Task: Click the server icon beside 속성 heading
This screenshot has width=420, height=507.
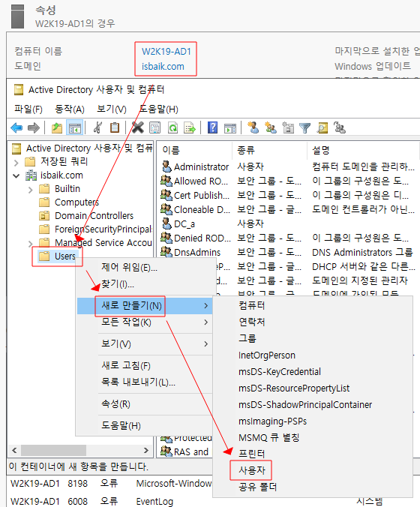Action: click(x=18, y=16)
